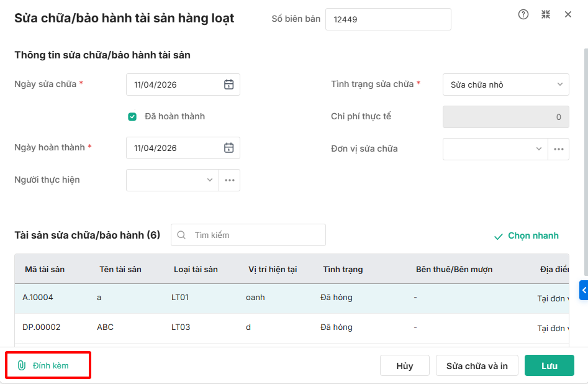Click ellipsis button beside Người thực hiện
This screenshot has width=588, height=384.
tap(230, 180)
